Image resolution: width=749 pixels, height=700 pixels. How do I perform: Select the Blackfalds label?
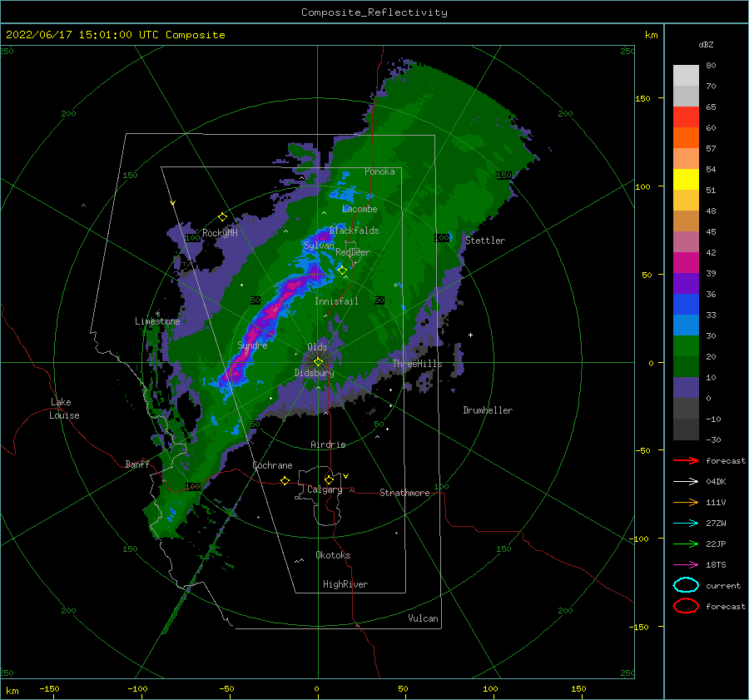tap(354, 231)
